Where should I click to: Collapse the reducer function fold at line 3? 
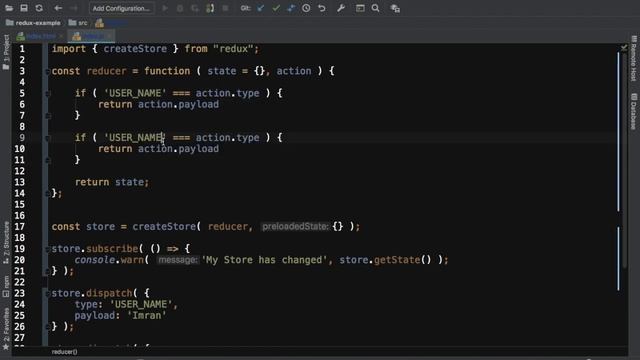pyautogui.click(x=47, y=71)
